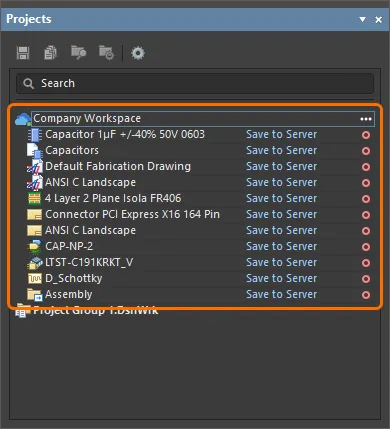Screen dimensions: 390x429
Task: Click Save to Server for Assembly
Action: [x=281, y=294]
